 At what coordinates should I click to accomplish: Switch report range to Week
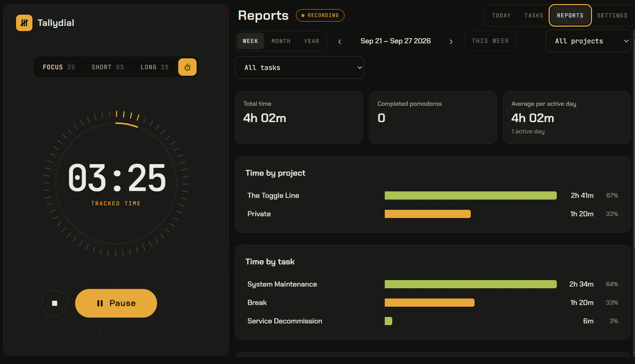click(x=250, y=41)
